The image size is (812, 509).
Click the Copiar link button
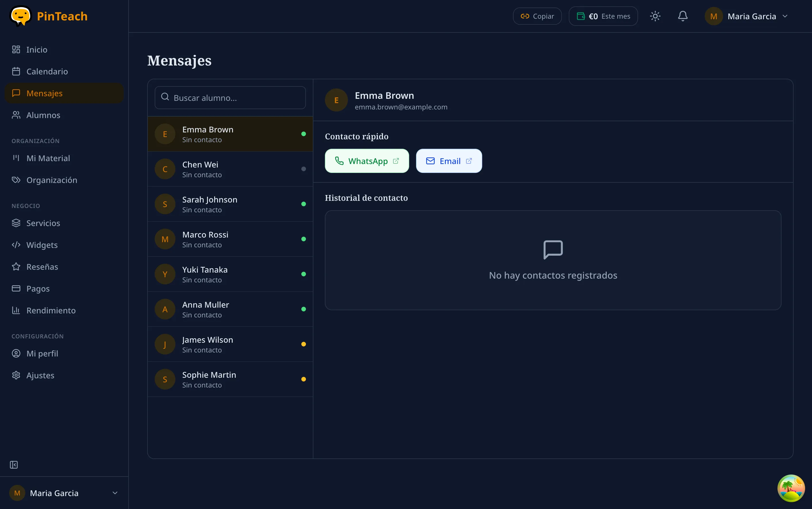536,16
